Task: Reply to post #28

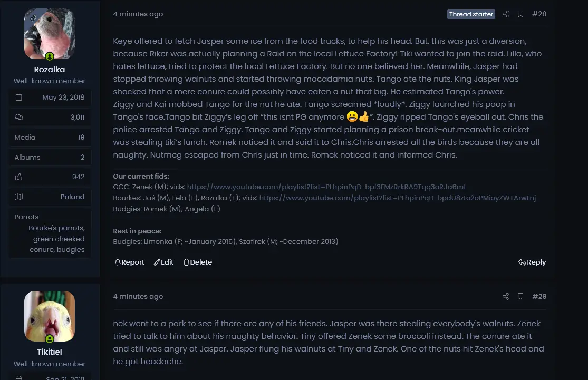Action: coord(532,262)
